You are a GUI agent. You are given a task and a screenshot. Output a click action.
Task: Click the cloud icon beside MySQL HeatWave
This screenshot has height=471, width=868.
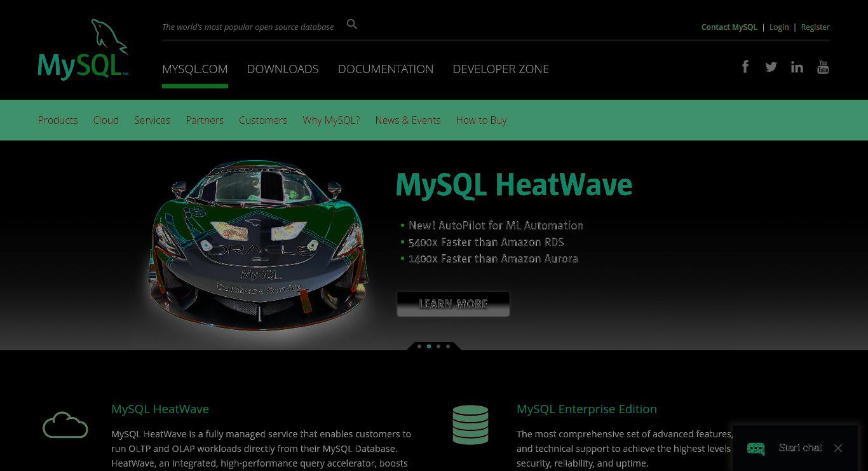point(65,425)
